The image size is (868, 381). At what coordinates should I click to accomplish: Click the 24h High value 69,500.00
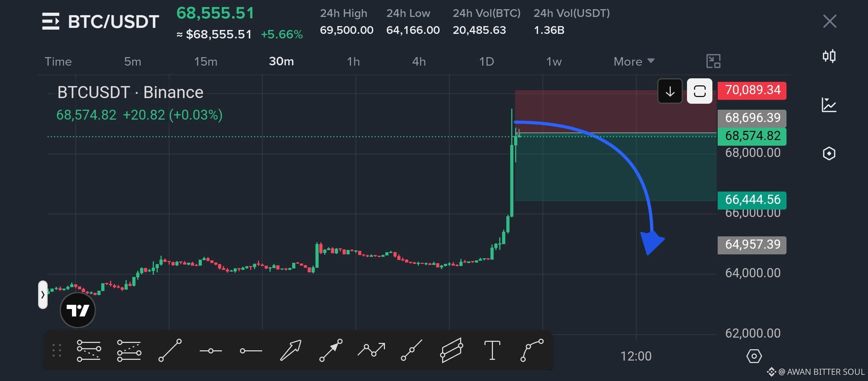[346, 30]
